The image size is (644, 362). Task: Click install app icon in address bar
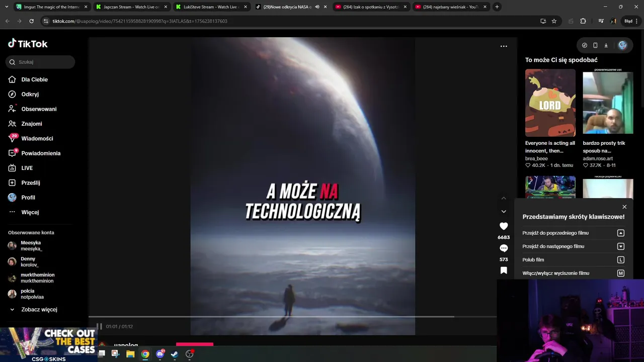coord(543,21)
